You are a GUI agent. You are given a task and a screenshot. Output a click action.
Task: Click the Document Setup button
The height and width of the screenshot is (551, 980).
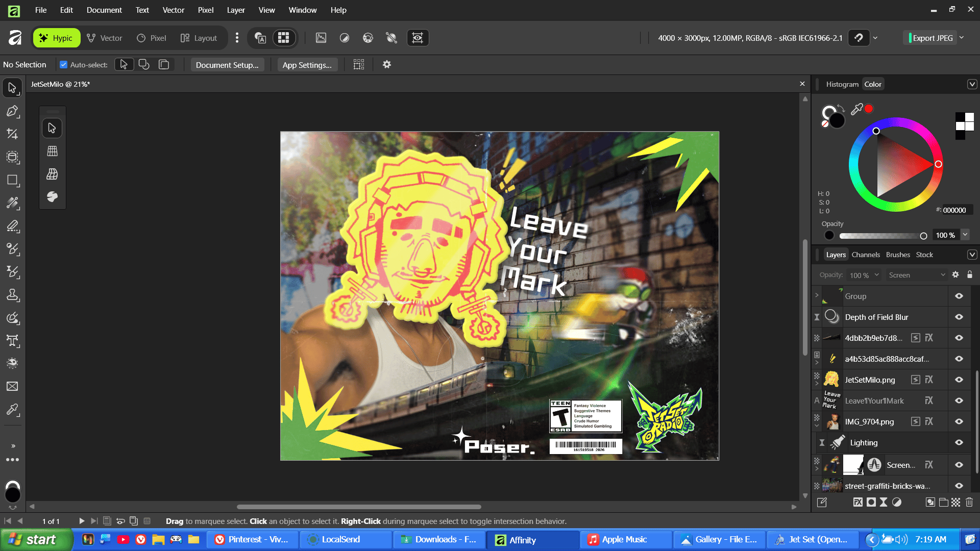[227, 65]
